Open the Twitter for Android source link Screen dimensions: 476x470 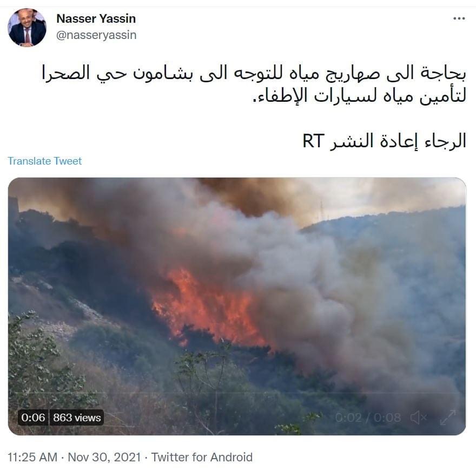[202, 457]
